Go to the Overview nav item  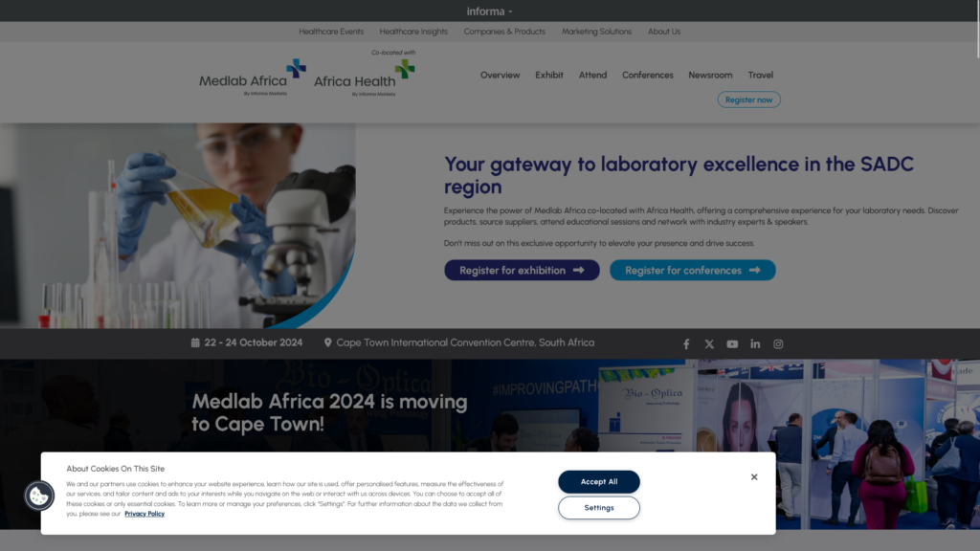click(500, 75)
